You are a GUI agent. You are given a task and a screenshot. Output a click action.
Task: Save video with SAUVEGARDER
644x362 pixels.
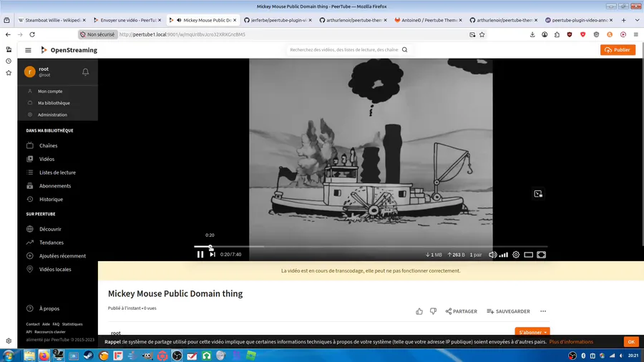508,311
